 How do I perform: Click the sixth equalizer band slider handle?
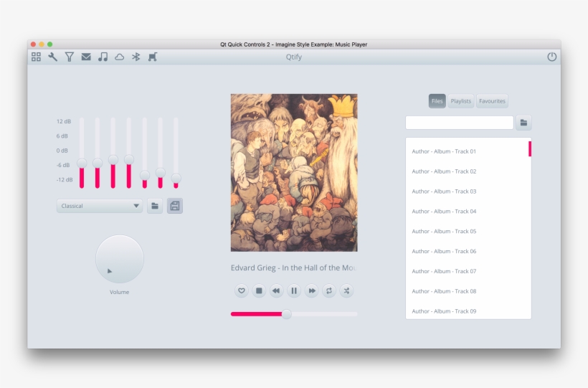pyautogui.click(x=161, y=173)
